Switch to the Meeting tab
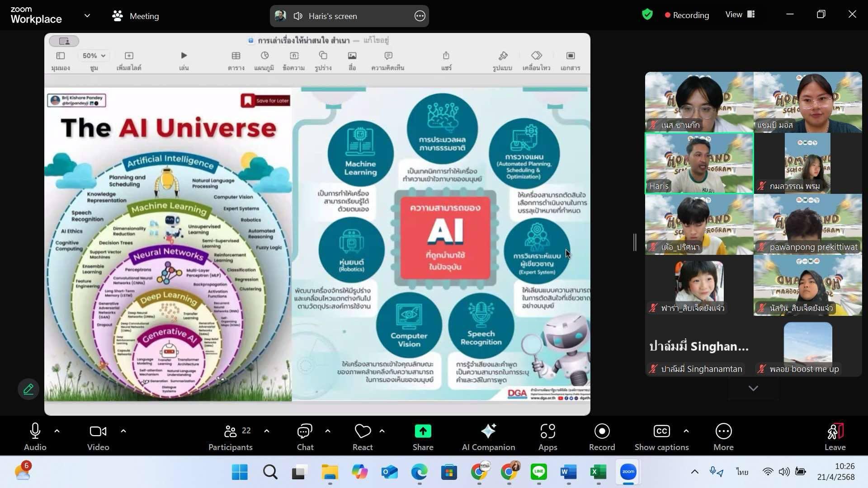 (136, 16)
